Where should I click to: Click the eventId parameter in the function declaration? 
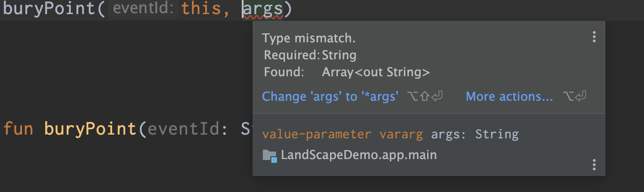point(184,129)
